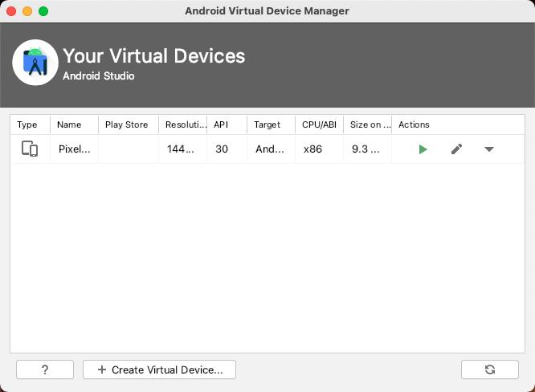This screenshot has height=392, width=535.
Task: Select the API '30' cell
Action: point(227,149)
